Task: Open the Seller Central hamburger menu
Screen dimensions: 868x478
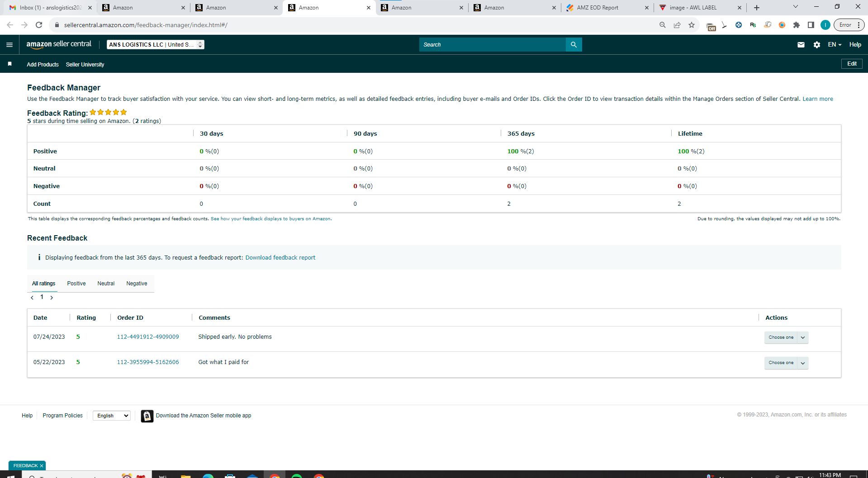Action: [9, 45]
